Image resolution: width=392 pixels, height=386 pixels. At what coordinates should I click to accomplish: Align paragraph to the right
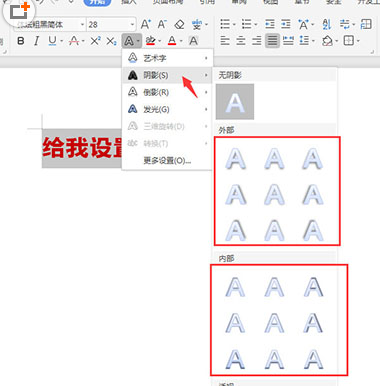[256, 41]
